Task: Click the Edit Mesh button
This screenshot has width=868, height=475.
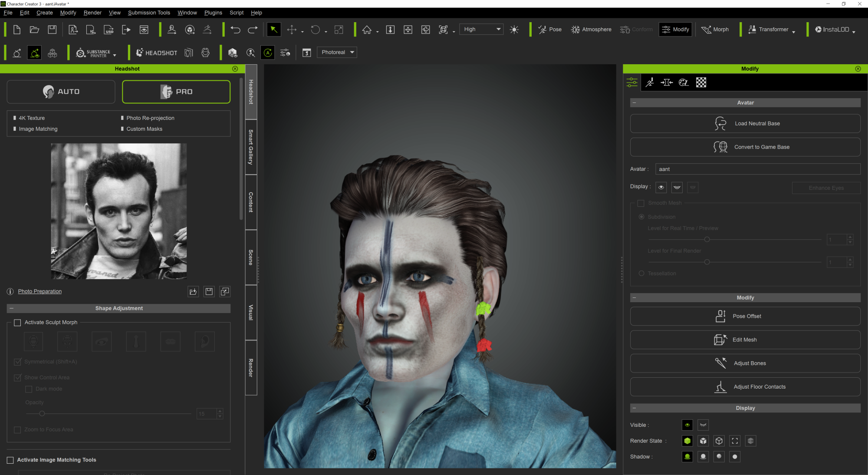Action: click(x=745, y=340)
